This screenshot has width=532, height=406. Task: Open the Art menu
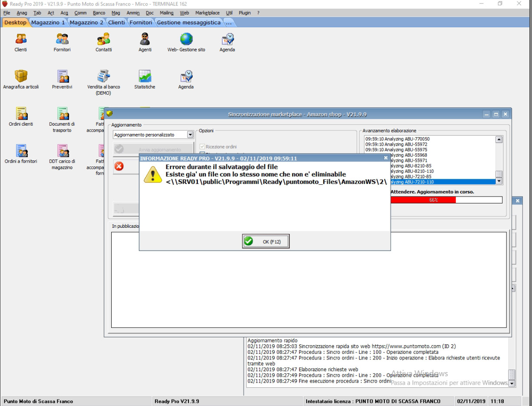click(51, 13)
